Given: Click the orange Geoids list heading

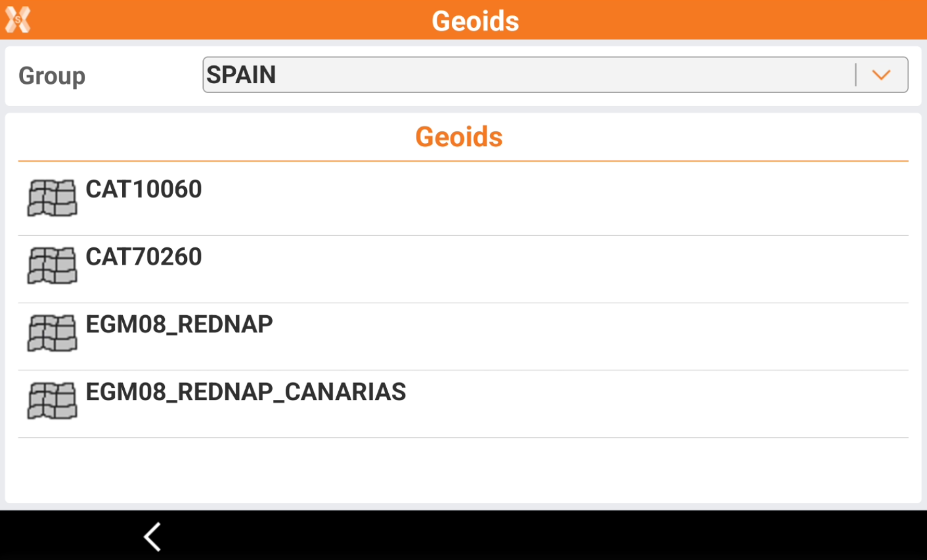Looking at the screenshot, I should [x=459, y=137].
